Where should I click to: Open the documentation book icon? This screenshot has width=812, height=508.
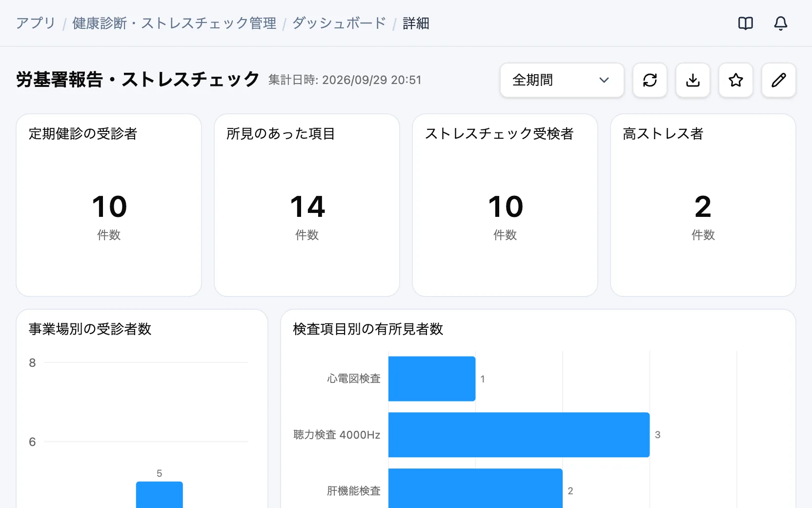click(x=746, y=23)
